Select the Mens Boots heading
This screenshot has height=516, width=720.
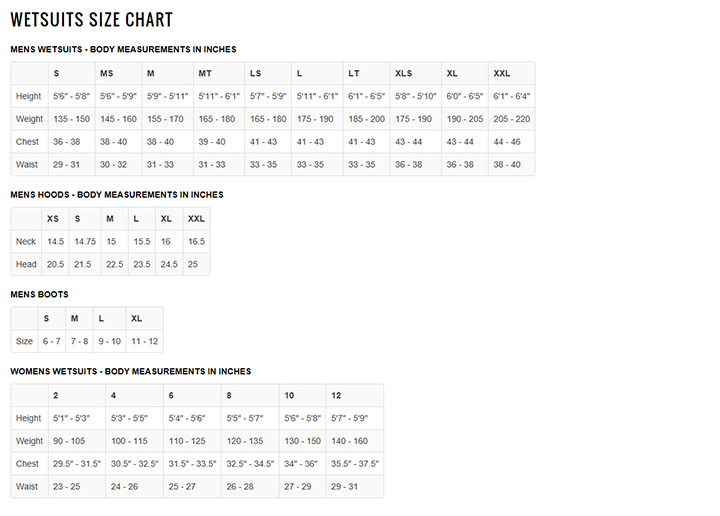[39, 294]
